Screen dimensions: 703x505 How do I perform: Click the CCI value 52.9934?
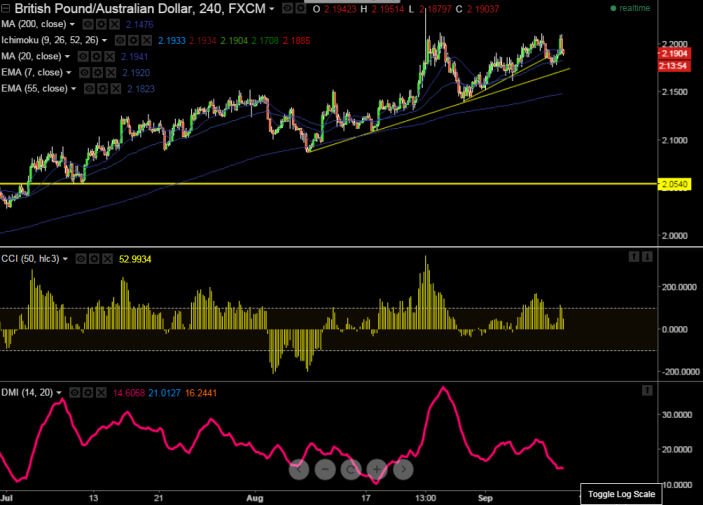pyautogui.click(x=135, y=259)
